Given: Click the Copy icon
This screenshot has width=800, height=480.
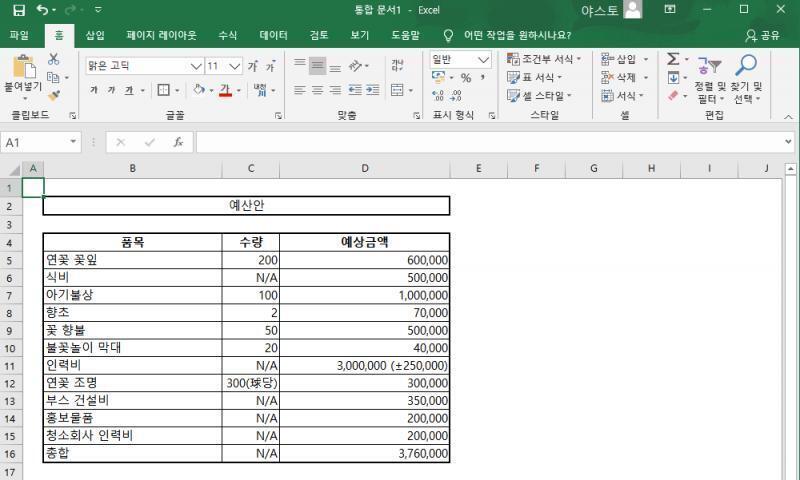Looking at the screenshot, I should pyautogui.click(x=53, y=78).
